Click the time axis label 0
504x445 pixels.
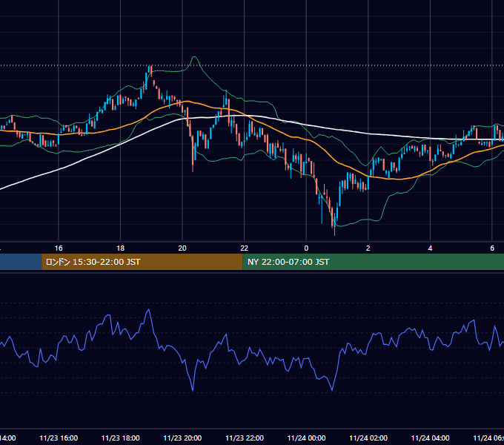(306, 248)
